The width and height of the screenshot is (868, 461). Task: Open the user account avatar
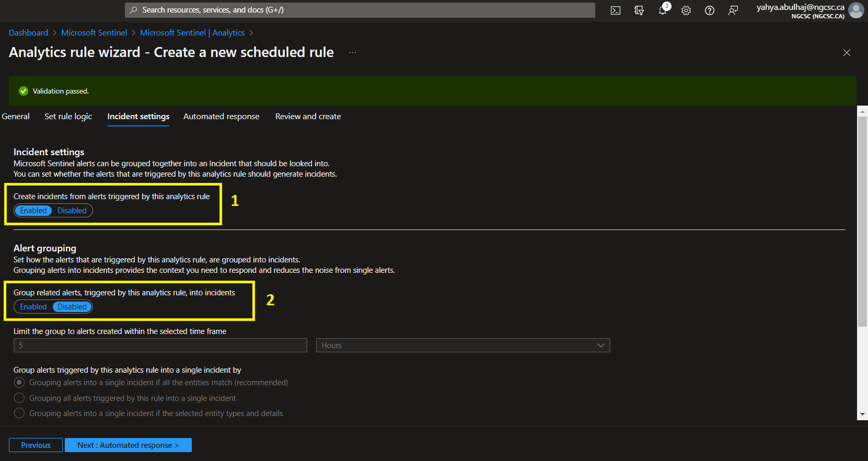pyautogui.click(x=856, y=10)
